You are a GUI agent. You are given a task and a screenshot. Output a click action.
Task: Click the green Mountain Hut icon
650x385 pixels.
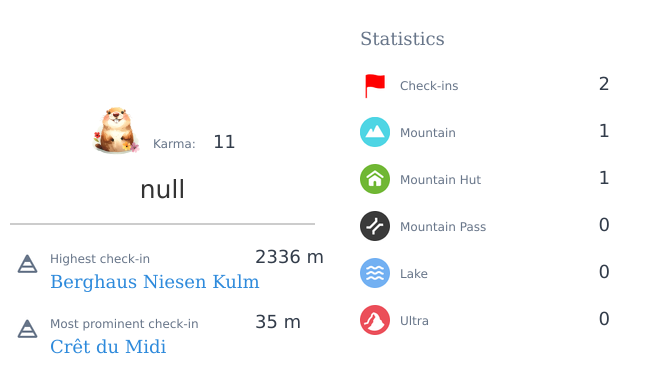[x=375, y=179]
